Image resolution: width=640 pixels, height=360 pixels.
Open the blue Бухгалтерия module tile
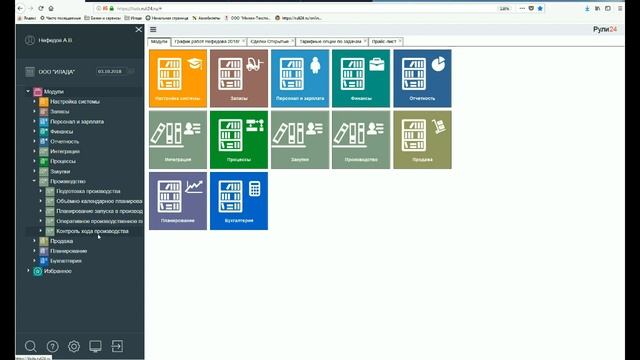pyautogui.click(x=239, y=201)
